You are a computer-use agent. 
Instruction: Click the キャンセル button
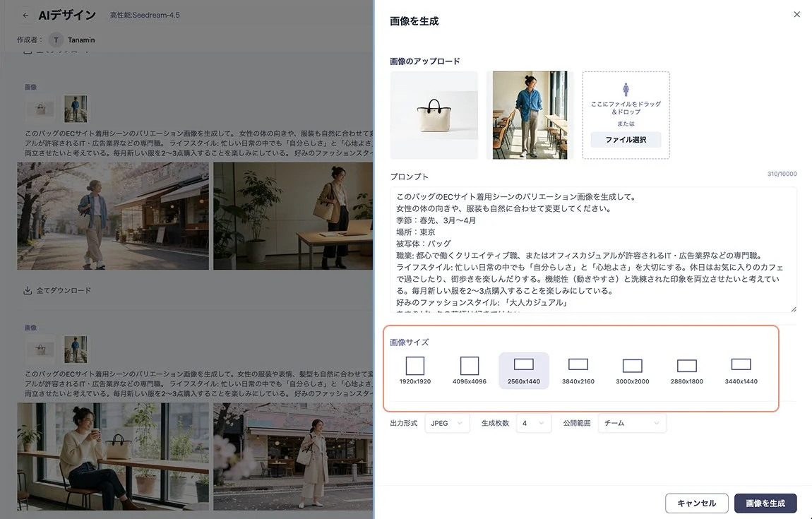(696, 503)
